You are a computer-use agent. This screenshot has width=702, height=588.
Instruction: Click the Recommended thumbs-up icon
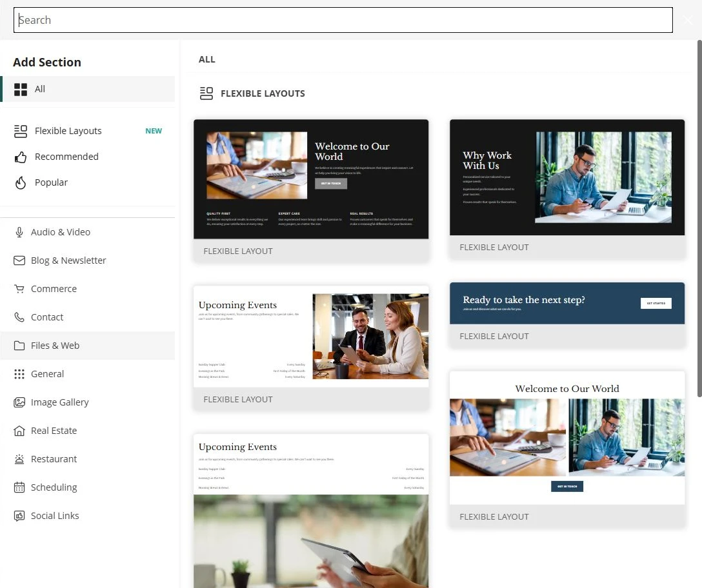tap(21, 157)
